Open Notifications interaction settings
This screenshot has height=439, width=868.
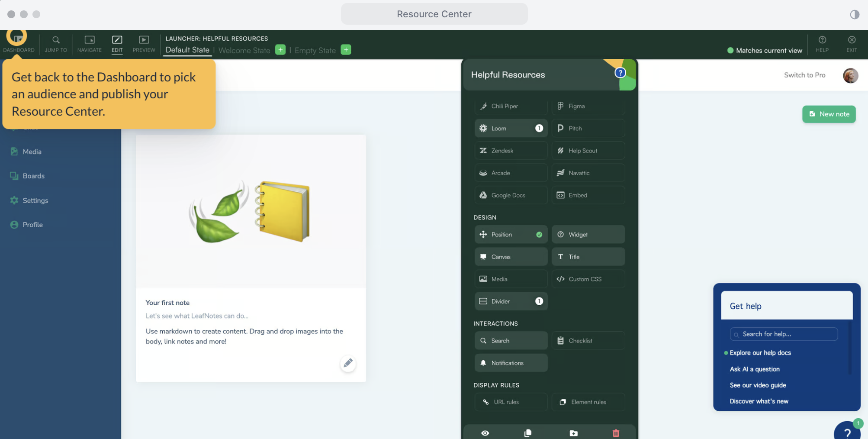(x=511, y=363)
